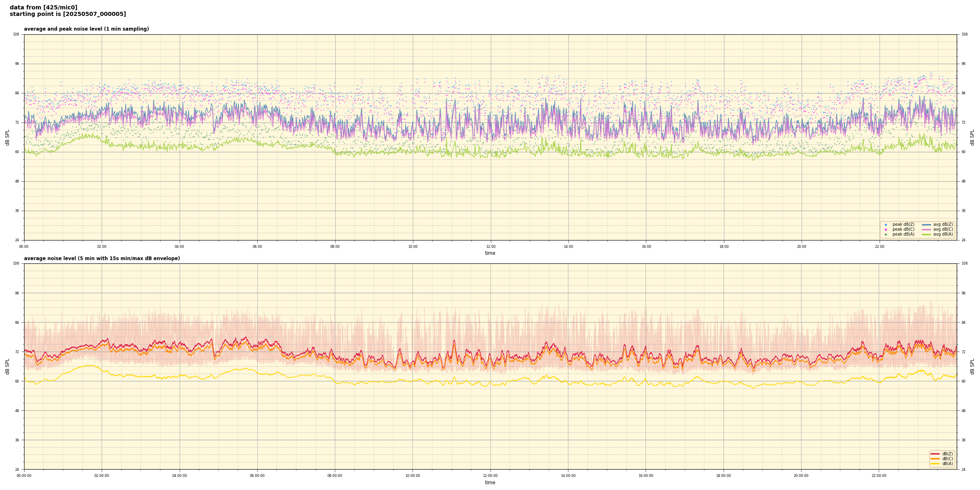Click the peak dB(C) legend marker
This screenshot has height=490, width=980.
(x=886, y=229)
